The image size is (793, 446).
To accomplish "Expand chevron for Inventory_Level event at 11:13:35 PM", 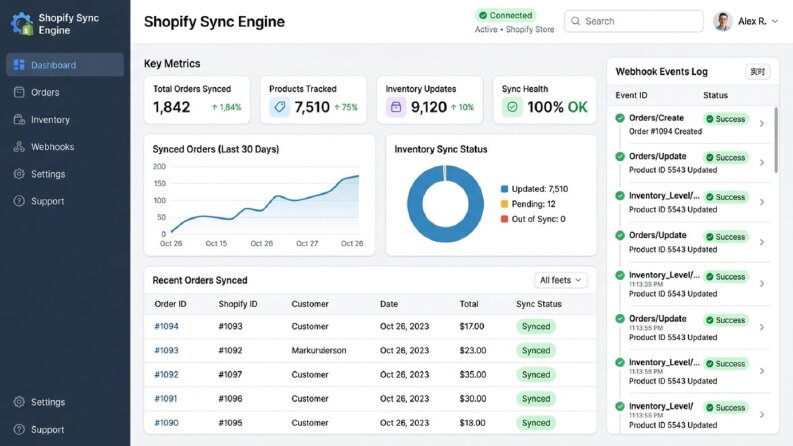I will click(762, 284).
